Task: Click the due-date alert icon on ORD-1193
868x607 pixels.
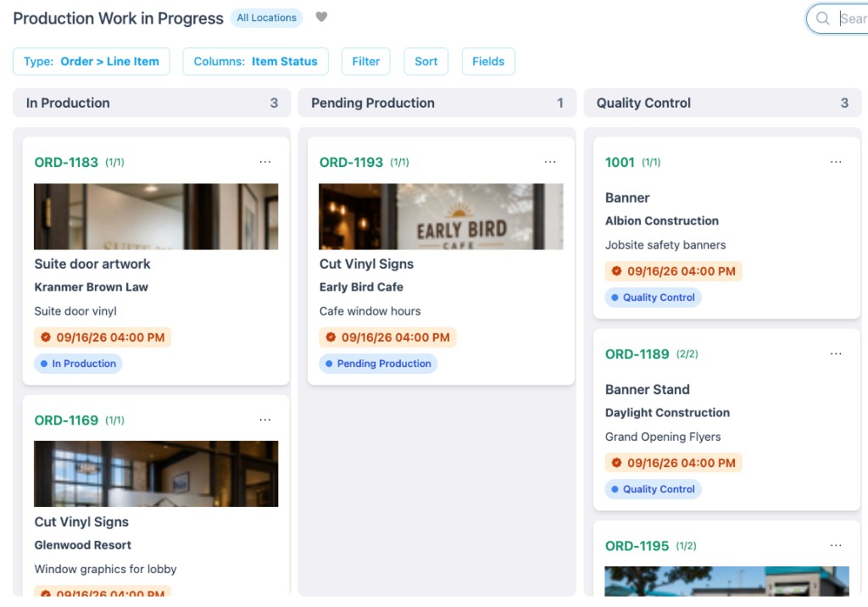Action: tap(331, 337)
